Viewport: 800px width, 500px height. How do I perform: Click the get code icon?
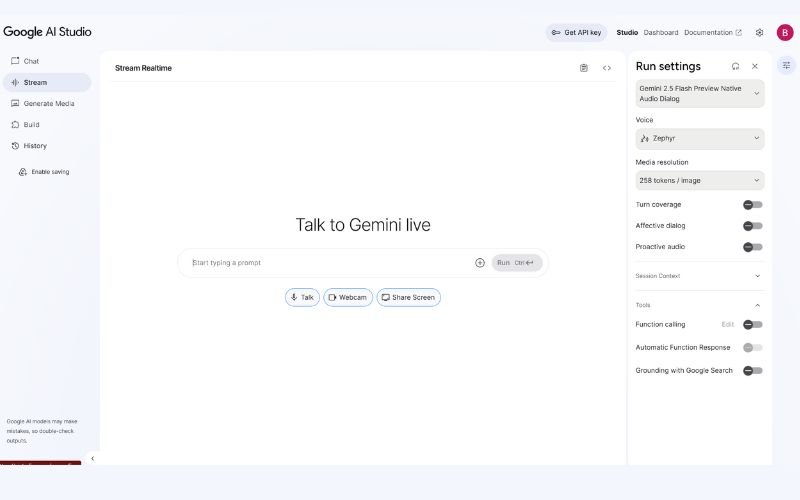click(607, 68)
